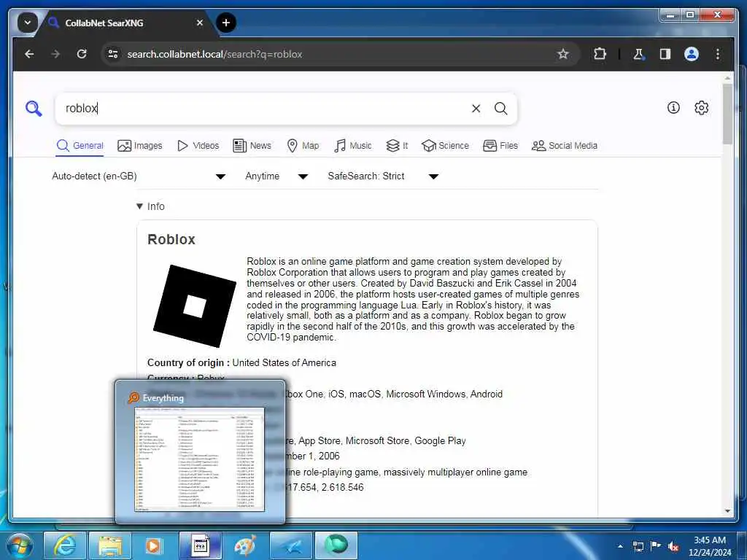Click the address bar URL
Screen dimensions: 747x560
click(215, 54)
